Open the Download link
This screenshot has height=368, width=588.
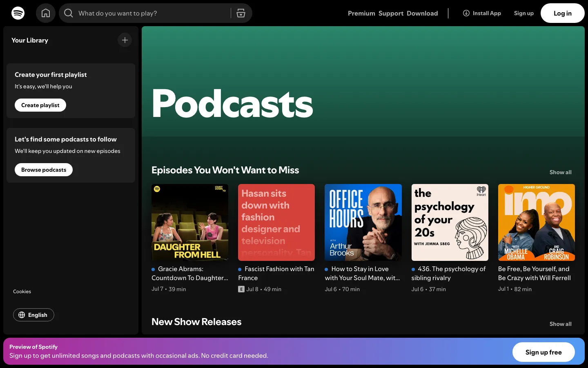point(422,13)
